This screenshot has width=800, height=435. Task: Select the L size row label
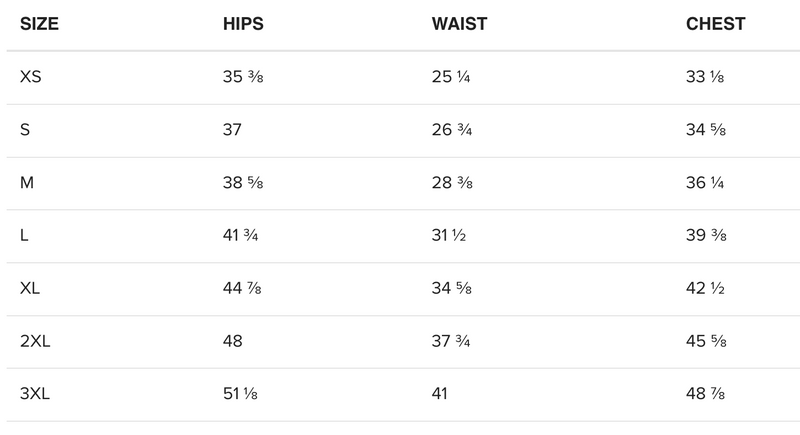tap(24, 235)
